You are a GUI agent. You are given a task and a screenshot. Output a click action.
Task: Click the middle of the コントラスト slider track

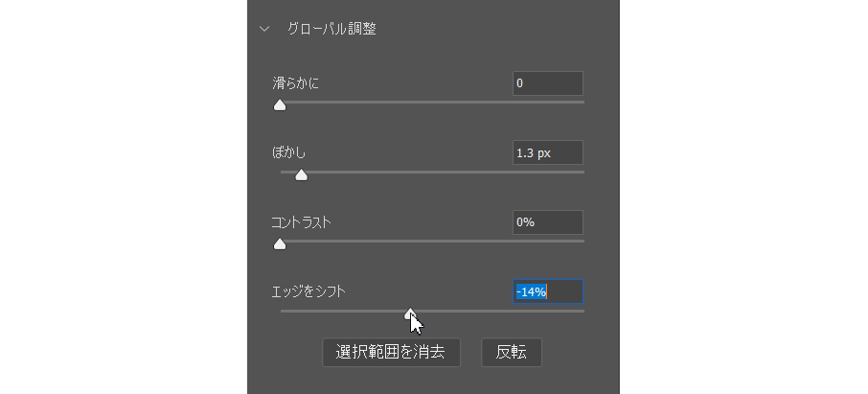click(x=432, y=241)
